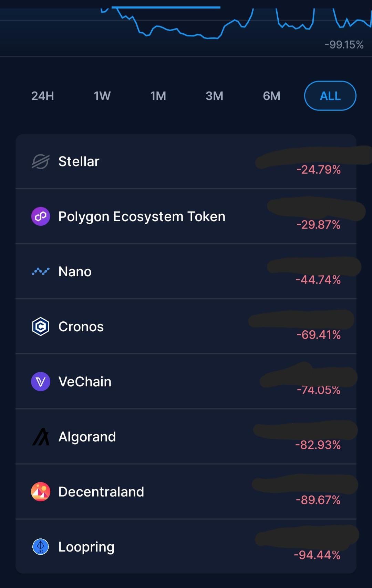Click the Cronos hexagon logo icon
Screen dimensions: 372x588
[41, 327]
